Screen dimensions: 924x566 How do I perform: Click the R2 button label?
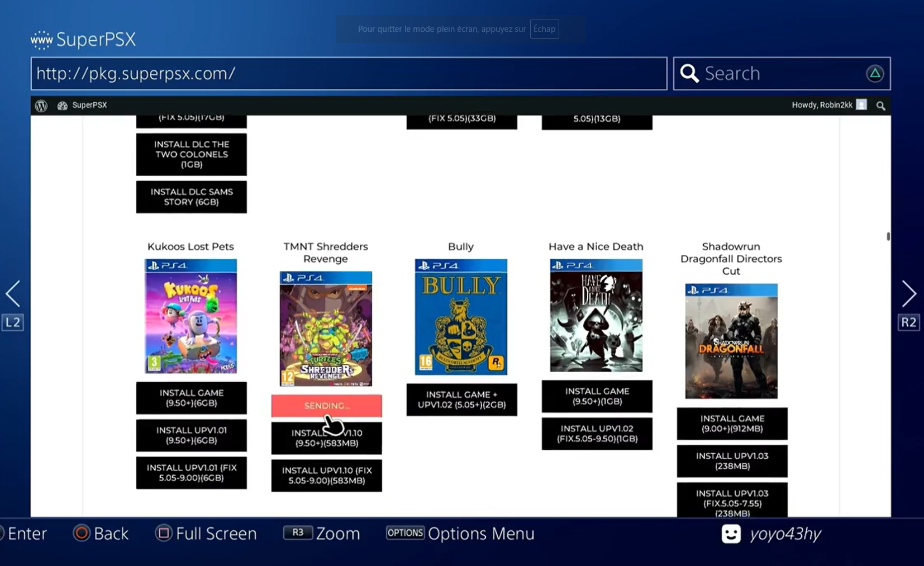(x=909, y=322)
